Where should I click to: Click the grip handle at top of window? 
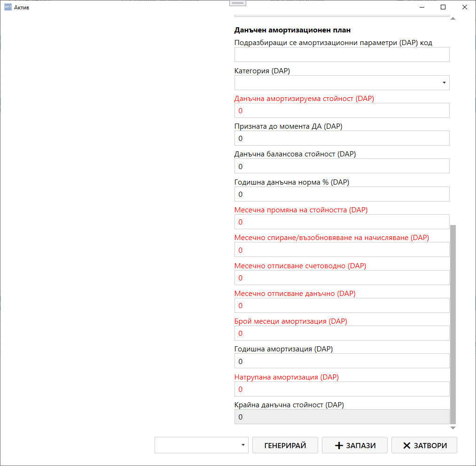238,3
